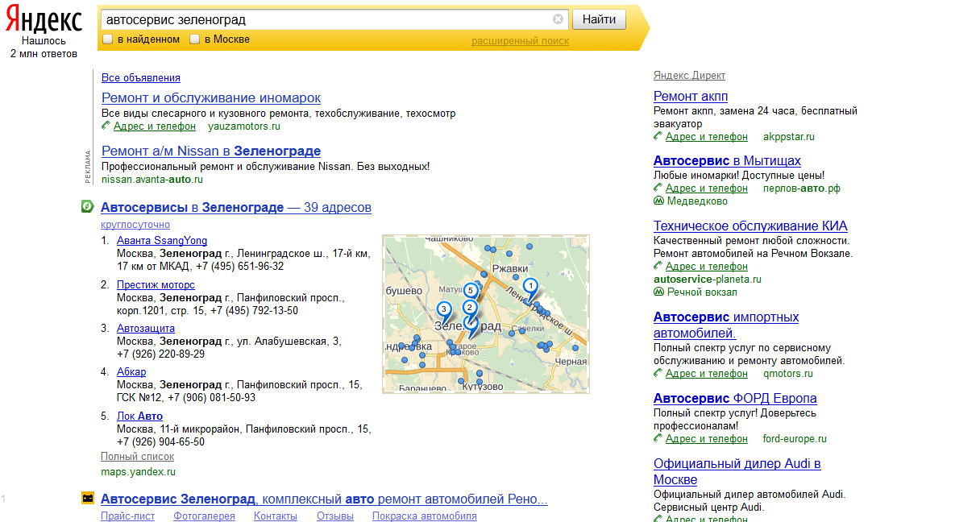Screen dimensions: 980x522
Task: Open the Престиж моторс listing
Action: (x=156, y=285)
